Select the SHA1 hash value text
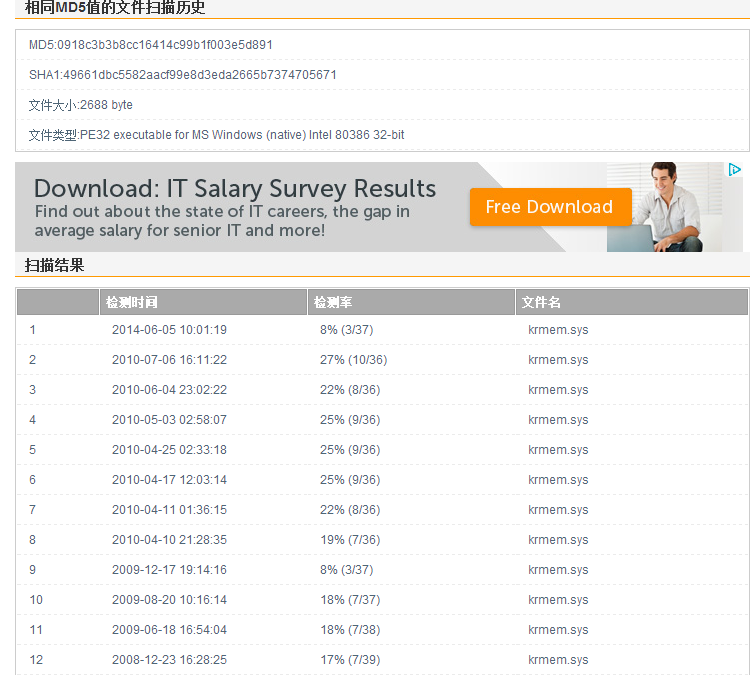 point(200,75)
